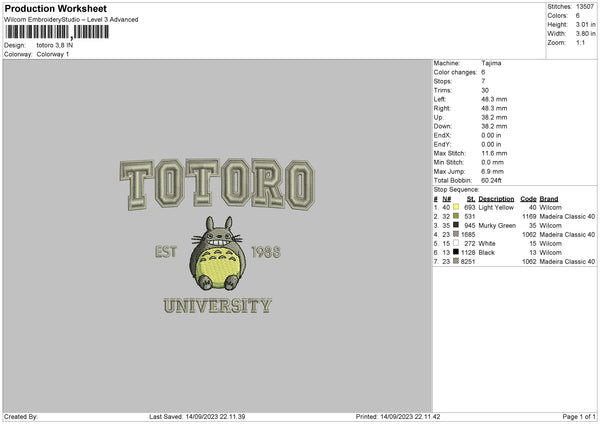
Task: Click the Height value '3.01 in'
Action: [x=585, y=24]
